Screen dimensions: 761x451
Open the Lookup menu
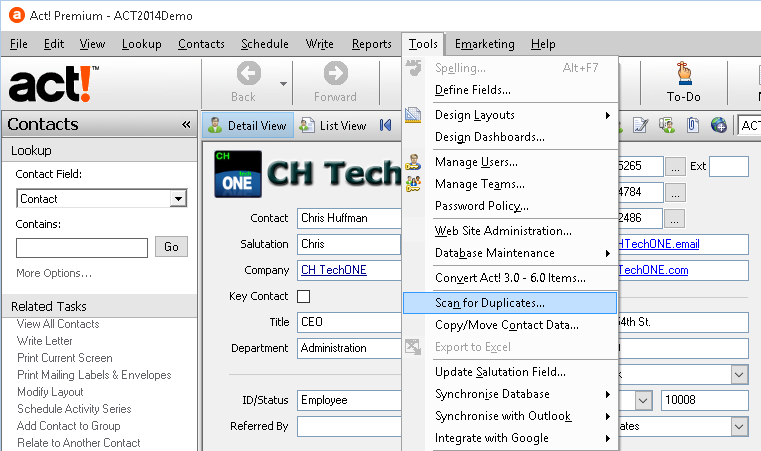point(141,44)
